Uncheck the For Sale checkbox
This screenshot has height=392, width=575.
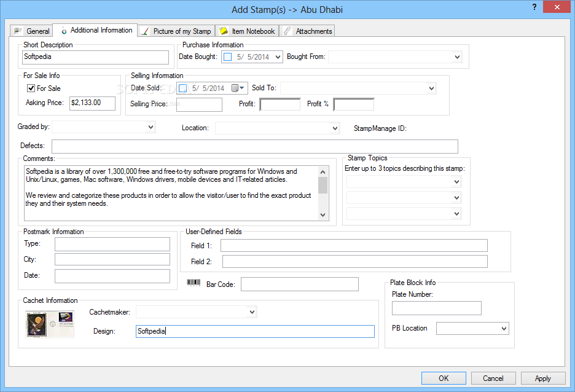[31, 88]
